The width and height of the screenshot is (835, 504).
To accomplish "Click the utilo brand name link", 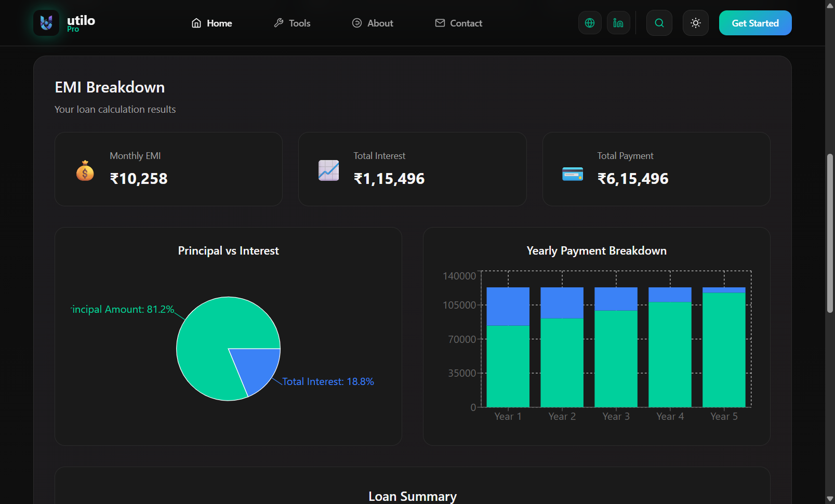I will point(81,21).
